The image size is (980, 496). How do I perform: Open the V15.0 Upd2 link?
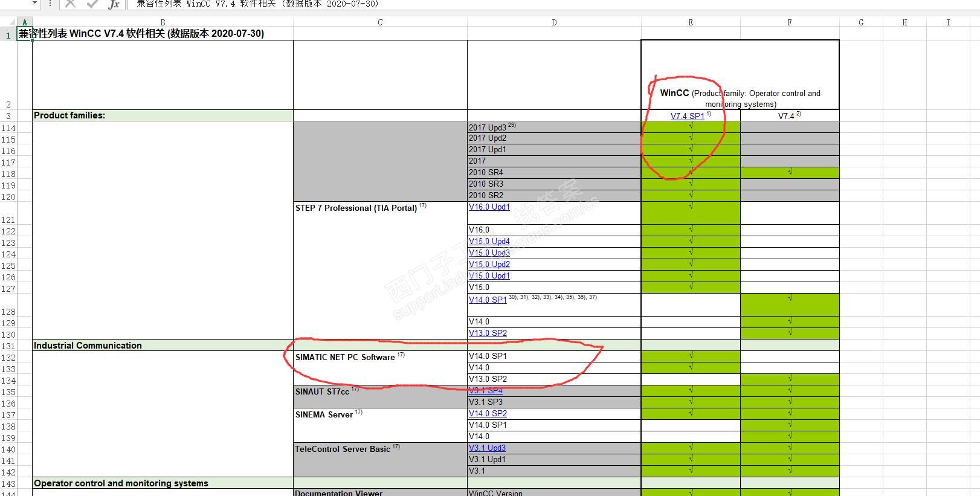[x=489, y=265]
